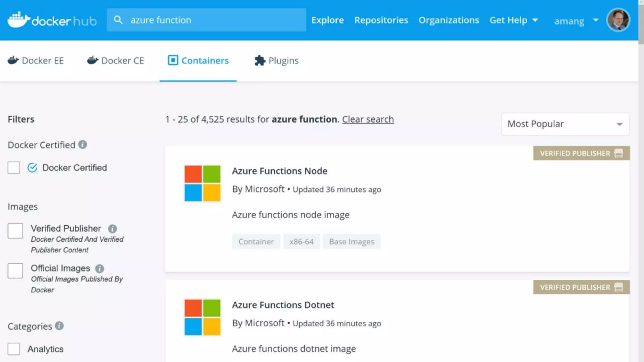Viewport: 644px width, 362px height.
Task: Click the Clear search link
Action: point(368,119)
